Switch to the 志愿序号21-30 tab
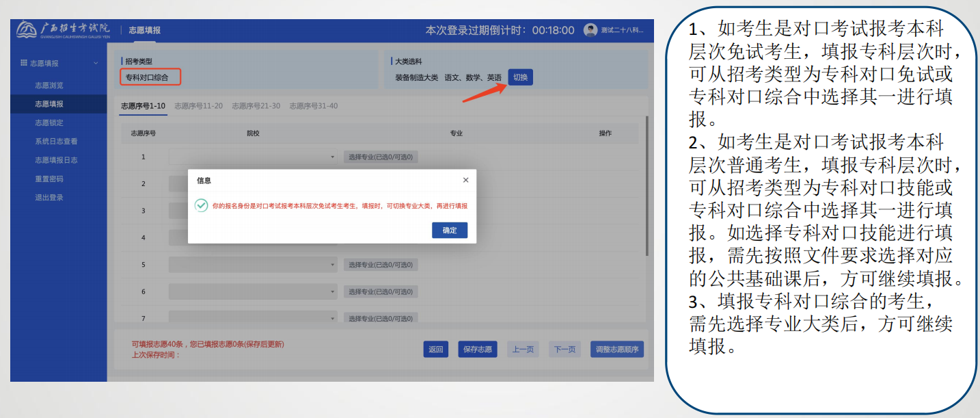 [x=256, y=106]
